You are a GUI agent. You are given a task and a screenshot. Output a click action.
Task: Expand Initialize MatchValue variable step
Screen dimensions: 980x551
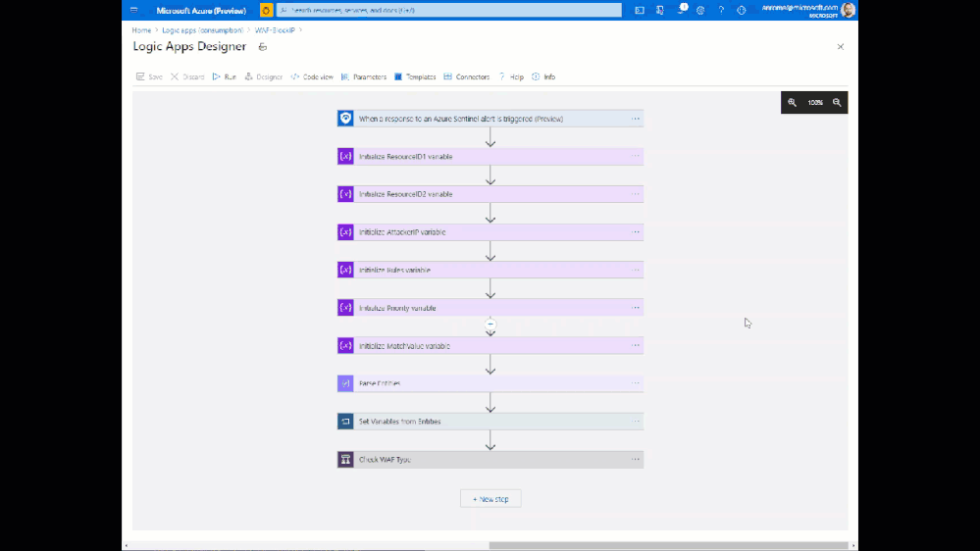490,345
